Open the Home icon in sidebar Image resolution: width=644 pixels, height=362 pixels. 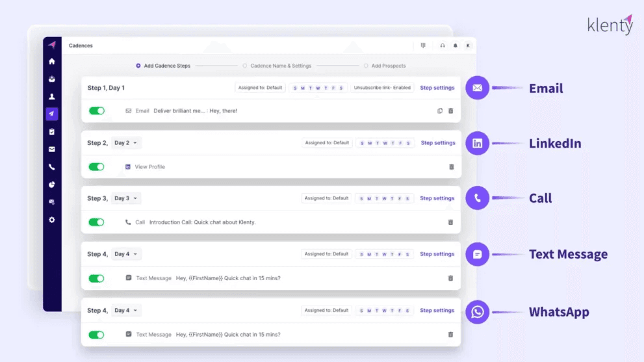pyautogui.click(x=52, y=61)
